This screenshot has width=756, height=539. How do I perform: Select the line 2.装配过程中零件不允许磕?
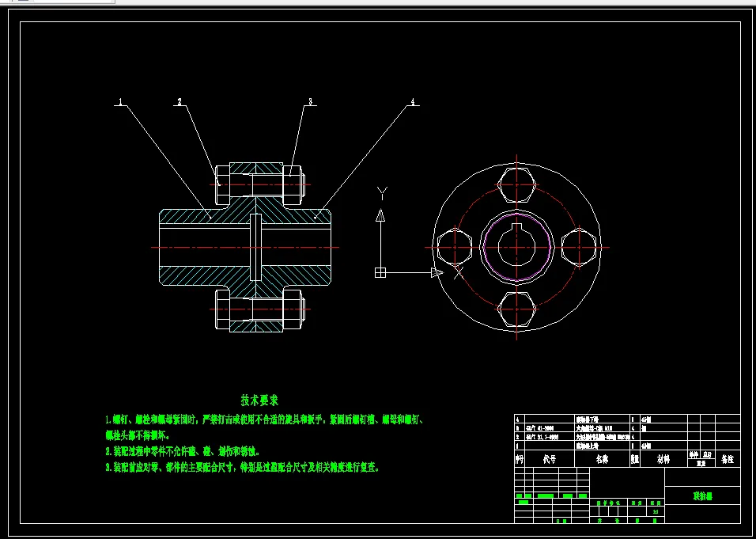[x=183, y=452]
